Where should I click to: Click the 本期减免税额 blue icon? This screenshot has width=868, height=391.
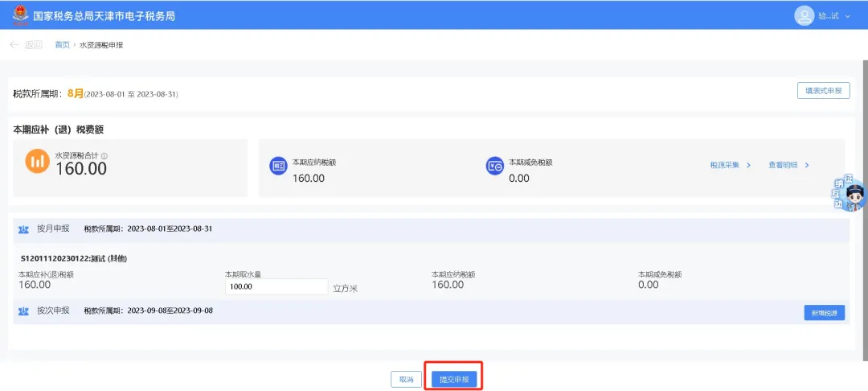(495, 166)
